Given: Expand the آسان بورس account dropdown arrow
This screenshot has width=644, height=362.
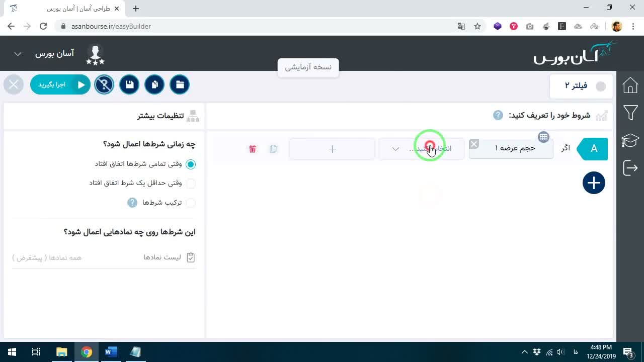Looking at the screenshot, I should (18, 54).
